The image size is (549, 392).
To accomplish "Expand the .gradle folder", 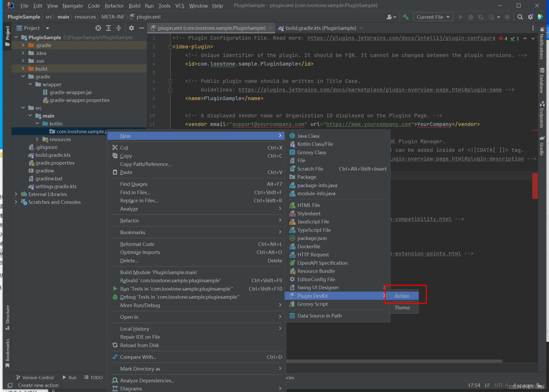I will click(x=23, y=45).
